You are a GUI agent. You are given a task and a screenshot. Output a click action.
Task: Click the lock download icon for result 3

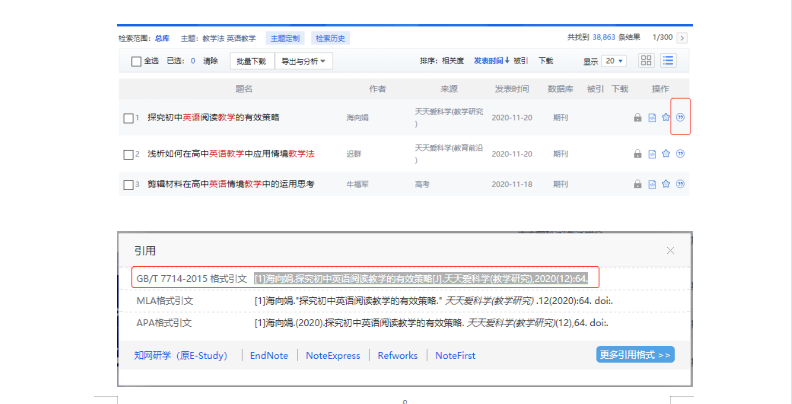pos(637,184)
